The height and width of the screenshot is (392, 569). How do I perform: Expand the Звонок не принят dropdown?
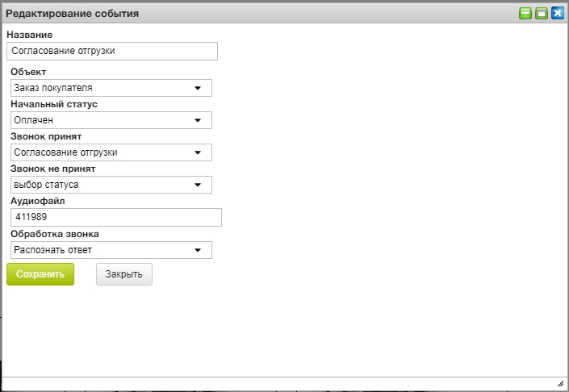tap(103, 185)
